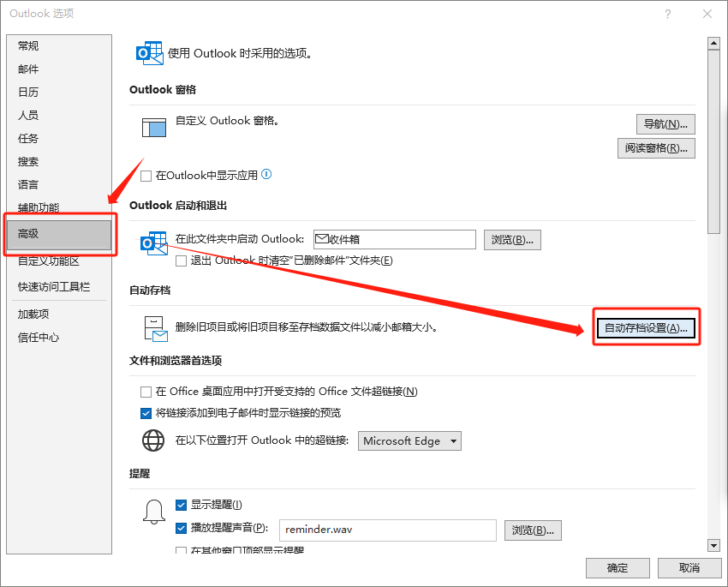Open the 信任中心 category
The height and width of the screenshot is (587, 728).
pyautogui.click(x=39, y=338)
